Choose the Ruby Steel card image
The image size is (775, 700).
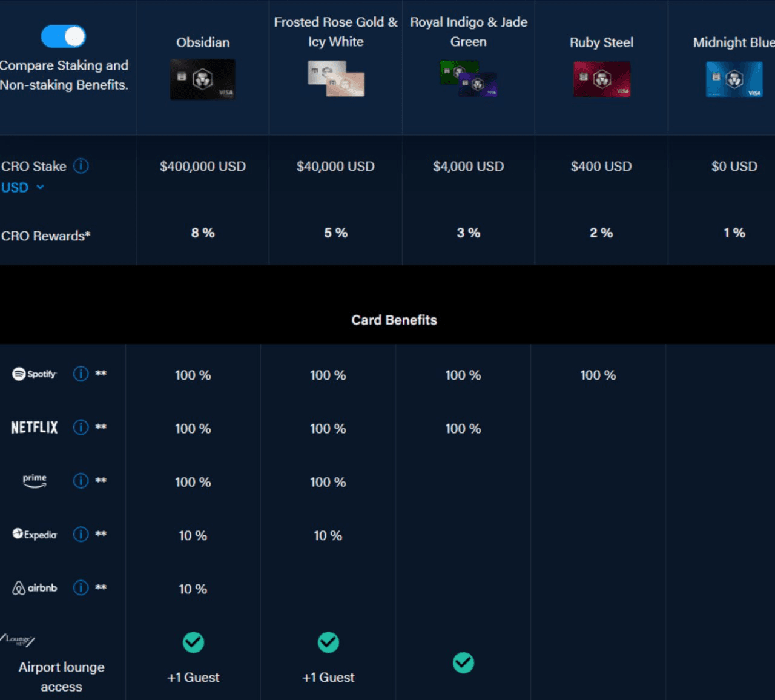602,79
